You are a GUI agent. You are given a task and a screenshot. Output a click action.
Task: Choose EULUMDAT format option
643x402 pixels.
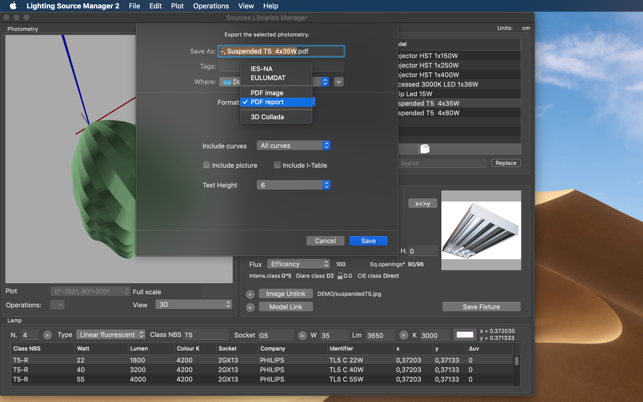click(x=276, y=78)
